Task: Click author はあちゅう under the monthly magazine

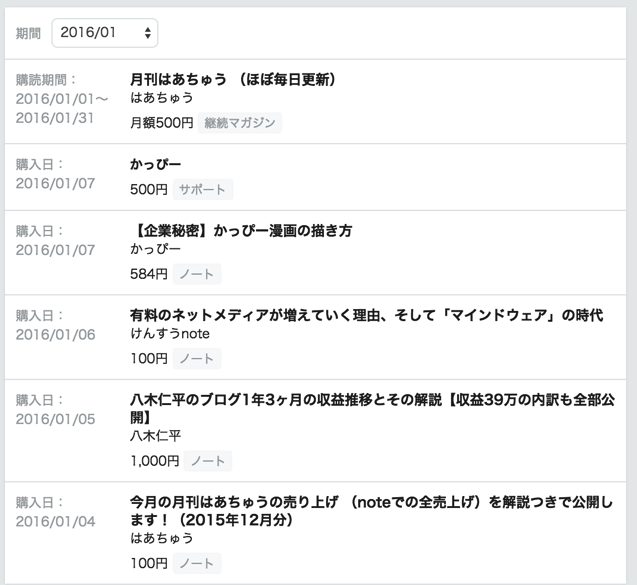Action: pyautogui.click(x=162, y=98)
